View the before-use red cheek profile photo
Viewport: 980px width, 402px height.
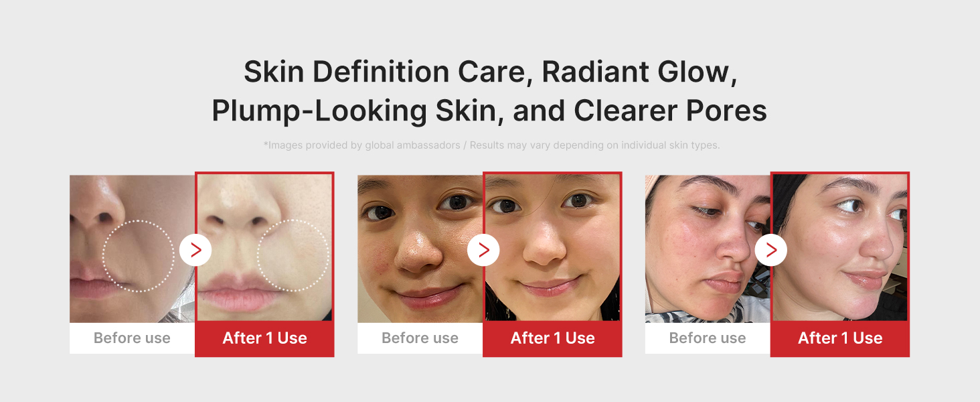tap(708, 249)
